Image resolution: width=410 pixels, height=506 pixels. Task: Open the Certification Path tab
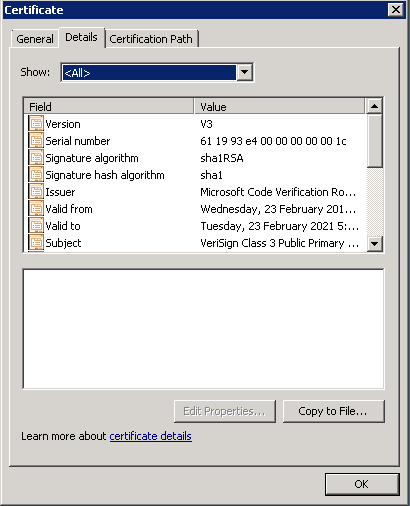pyautogui.click(x=151, y=39)
